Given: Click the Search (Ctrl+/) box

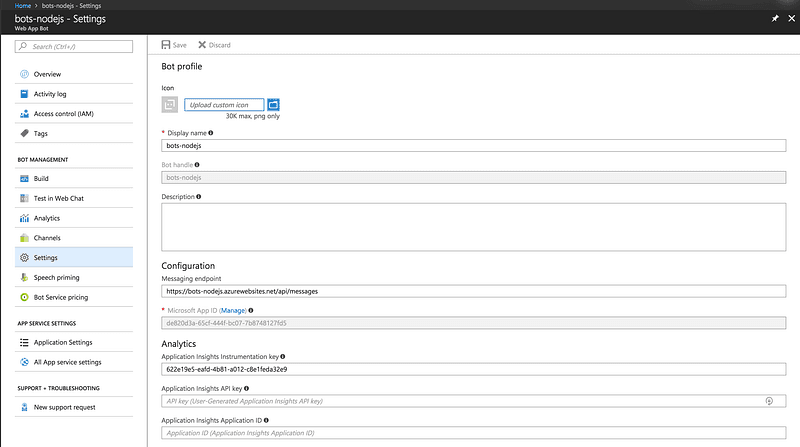Looking at the screenshot, I should click(x=74, y=46).
